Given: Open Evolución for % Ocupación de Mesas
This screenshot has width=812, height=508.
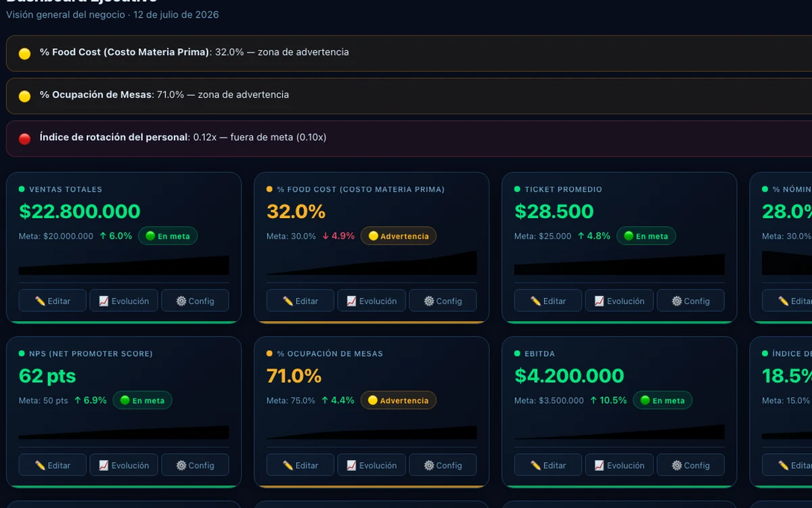Looking at the screenshot, I should click(371, 465).
